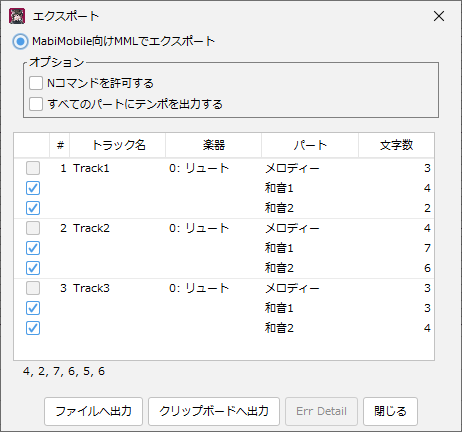This screenshot has width=462, height=432.
Task: Uncheck Track2 和音1 checkbox
Action: [33, 248]
